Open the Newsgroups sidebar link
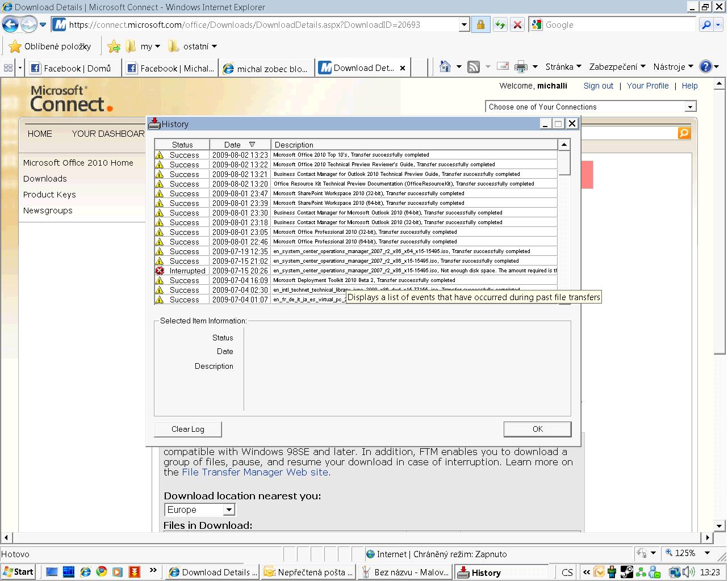The height and width of the screenshot is (581, 728). click(x=48, y=210)
